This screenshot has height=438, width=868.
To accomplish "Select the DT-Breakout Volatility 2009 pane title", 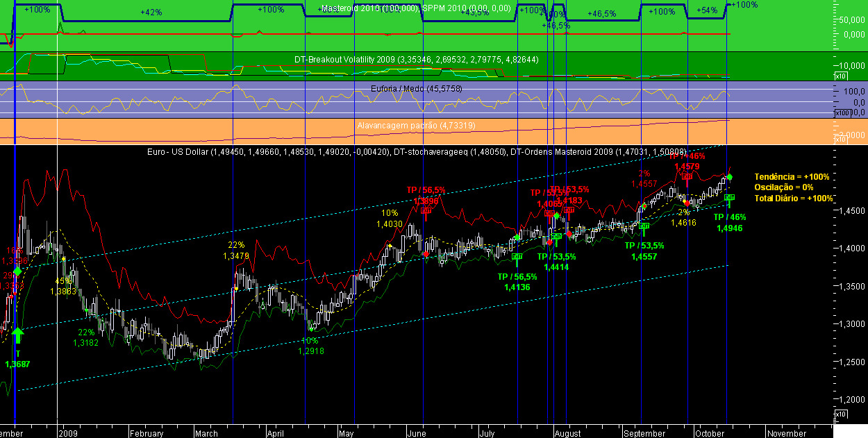I will [x=417, y=60].
